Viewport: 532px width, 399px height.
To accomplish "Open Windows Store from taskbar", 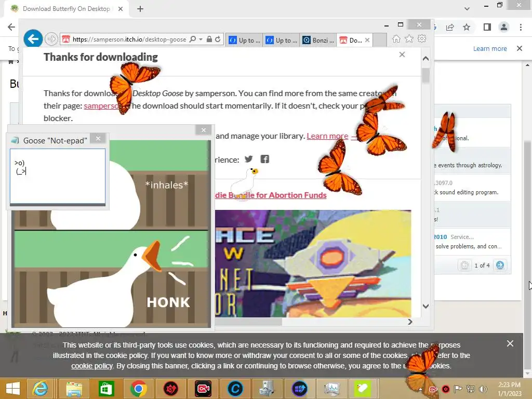I will (106, 389).
